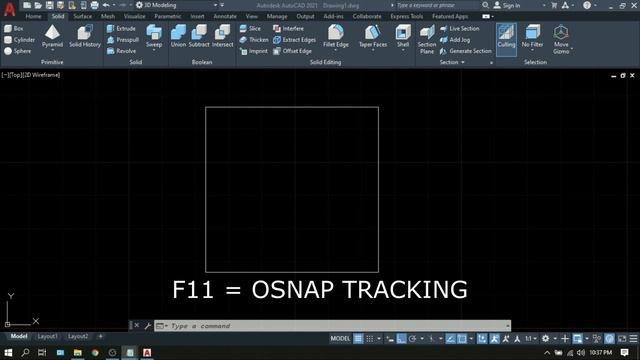This screenshot has width=640, height=360.
Task: Open AutoCAD from the Windows taskbar
Action: coord(147,352)
